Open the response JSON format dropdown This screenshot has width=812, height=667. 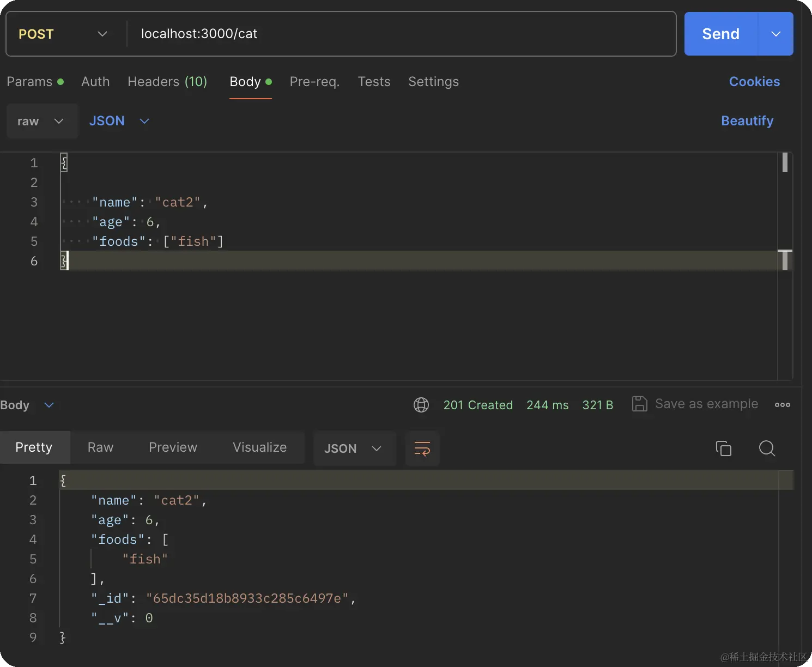click(x=353, y=448)
